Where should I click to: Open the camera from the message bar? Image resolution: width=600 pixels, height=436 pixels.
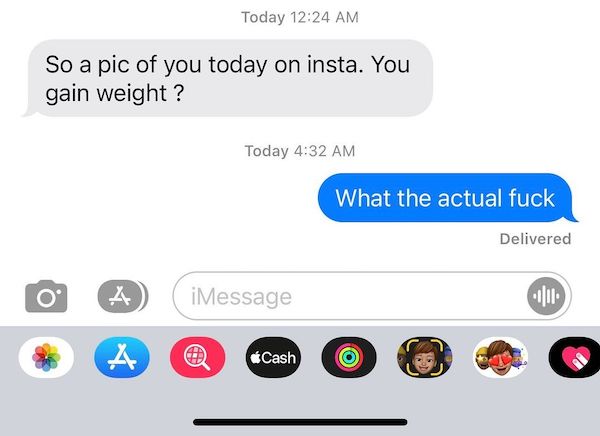(46, 296)
